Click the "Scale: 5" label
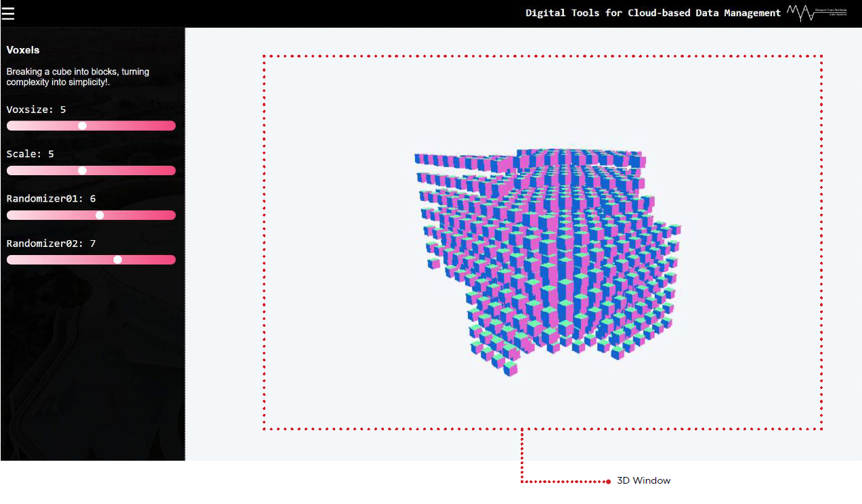Screen dimensions: 862x504 tap(30, 154)
